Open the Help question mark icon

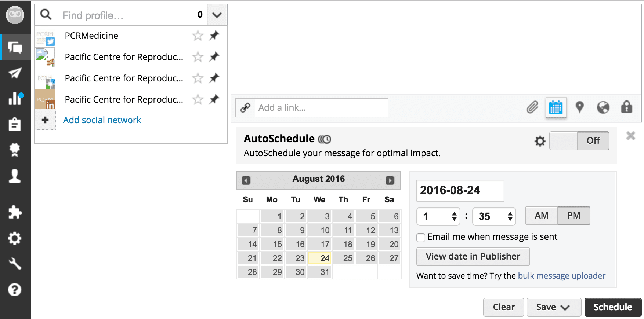pos(15,290)
